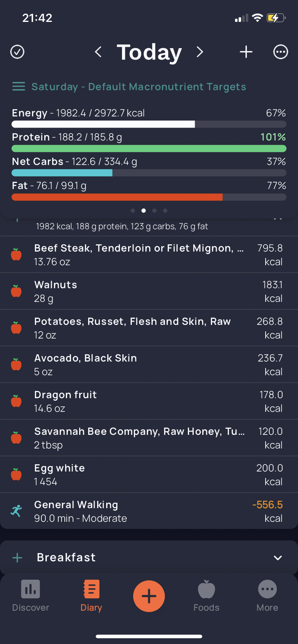The width and height of the screenshot is (298, 644).
Task: Open the three-dot options circle icon
Action: 281,52
